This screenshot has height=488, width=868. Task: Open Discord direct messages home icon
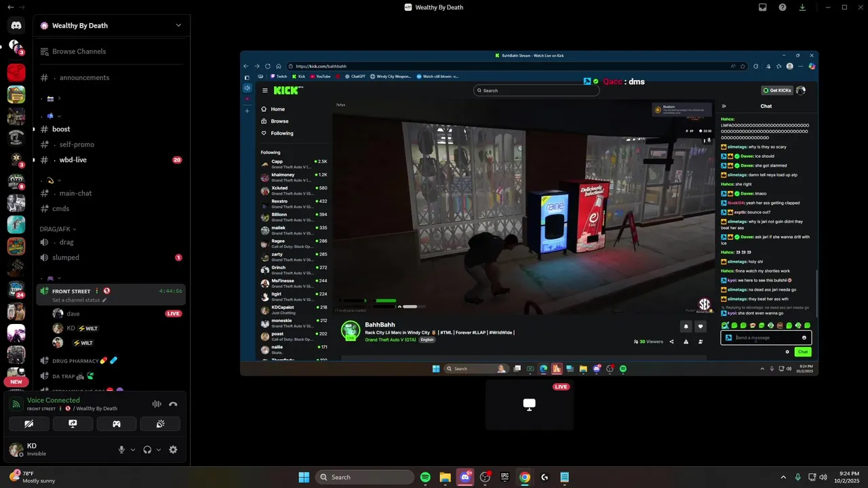point(16,25)
